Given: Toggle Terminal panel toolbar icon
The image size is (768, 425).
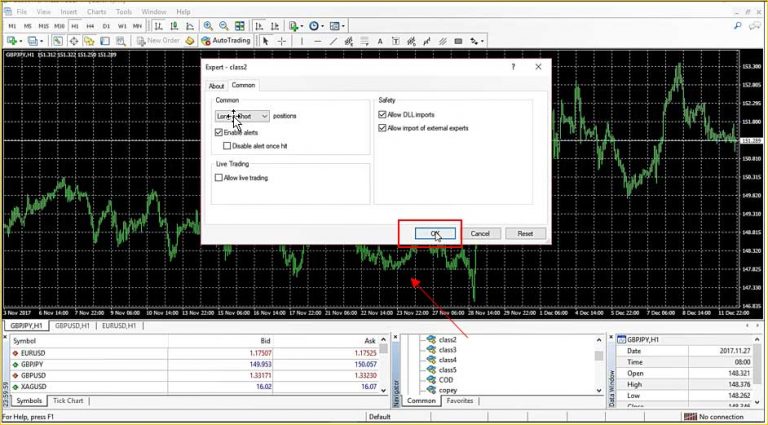Looking at the screenshot, I should tap(105, 41).
